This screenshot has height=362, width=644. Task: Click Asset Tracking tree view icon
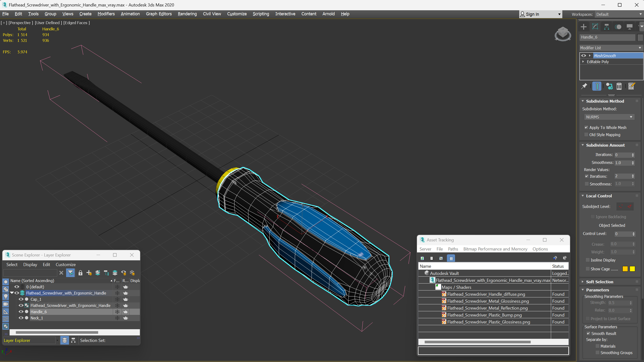click(441, 258)
